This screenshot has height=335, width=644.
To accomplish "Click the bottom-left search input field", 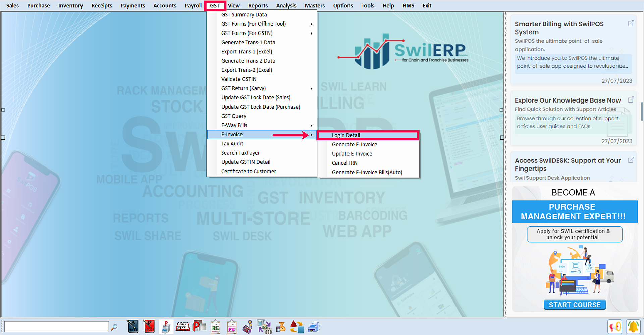I will click(x=56, y=327).
